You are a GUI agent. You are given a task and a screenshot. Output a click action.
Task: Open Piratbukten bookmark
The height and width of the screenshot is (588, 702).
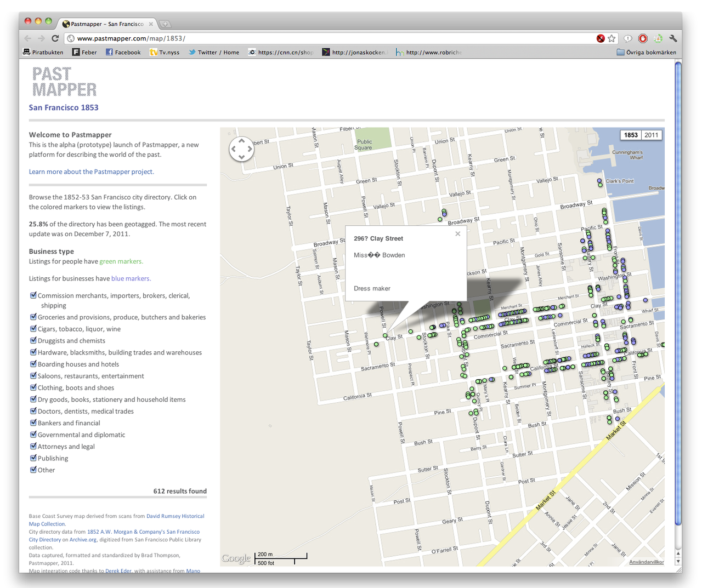click(x=43, y=53)
